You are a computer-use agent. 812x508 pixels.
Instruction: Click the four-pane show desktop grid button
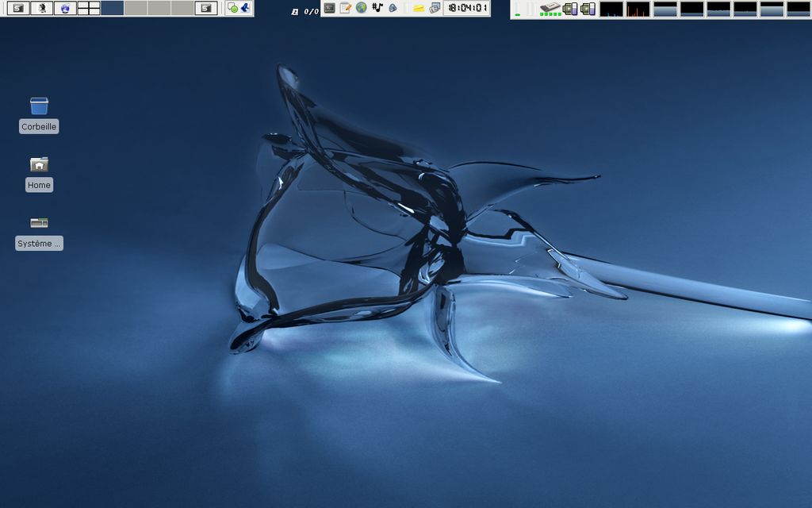[x=88, y=8]
